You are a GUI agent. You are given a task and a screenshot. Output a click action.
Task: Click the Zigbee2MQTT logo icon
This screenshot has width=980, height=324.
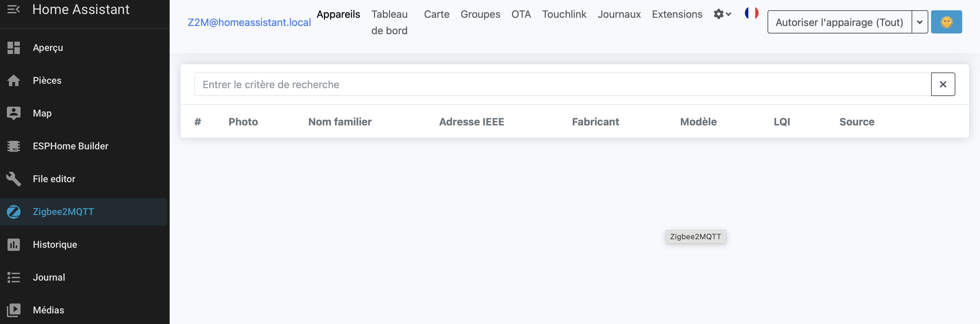pyautogui.click(x=14, y=212)
